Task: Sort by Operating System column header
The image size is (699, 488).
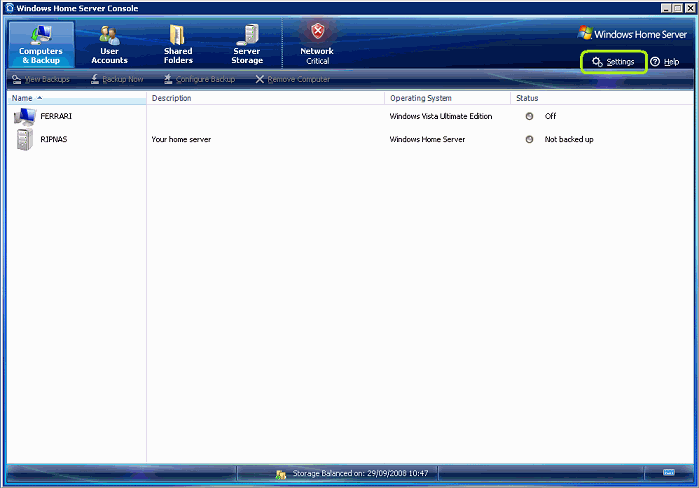Action: (x=448, y=98)
